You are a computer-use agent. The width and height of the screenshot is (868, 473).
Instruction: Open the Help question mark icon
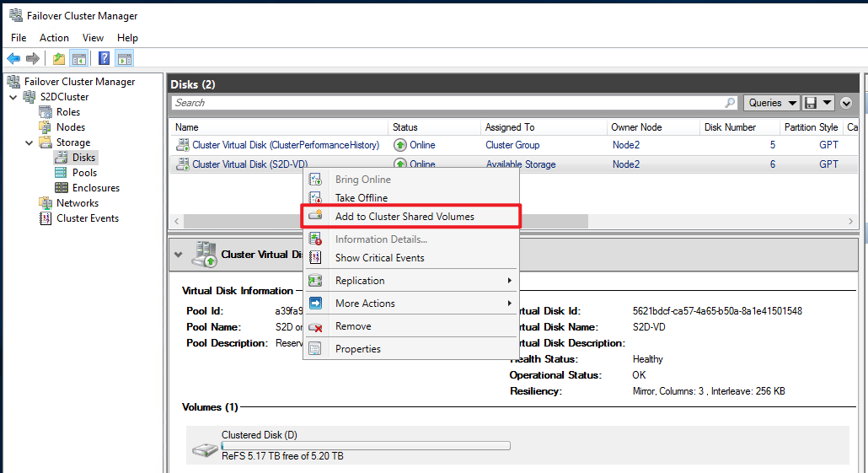click(x=104, y=58)
